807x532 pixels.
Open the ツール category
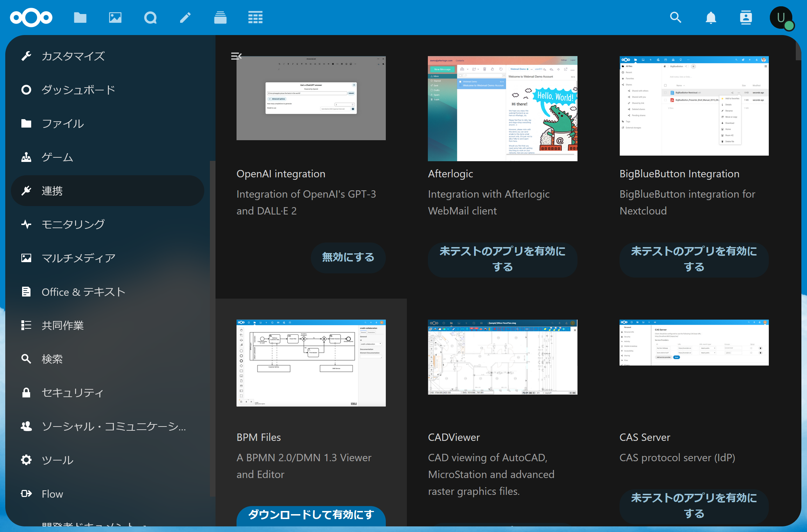(108, 460)
